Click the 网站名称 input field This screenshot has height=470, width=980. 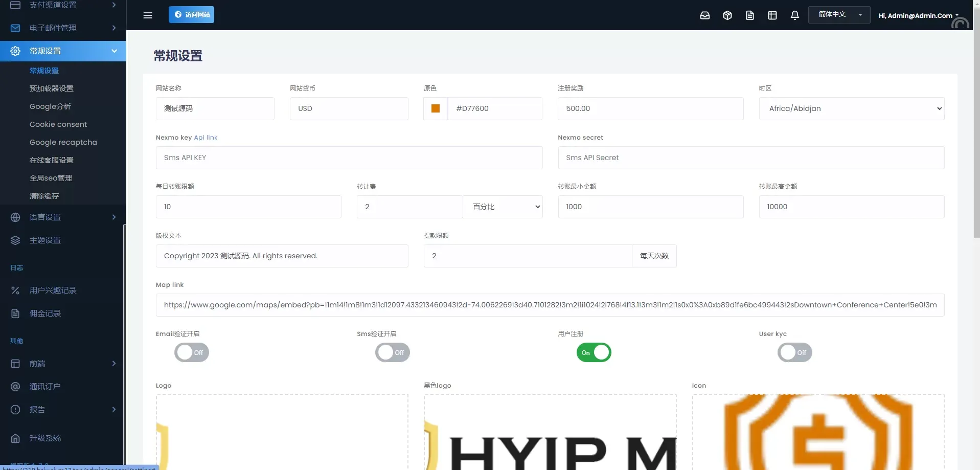[x=215, y=108]
